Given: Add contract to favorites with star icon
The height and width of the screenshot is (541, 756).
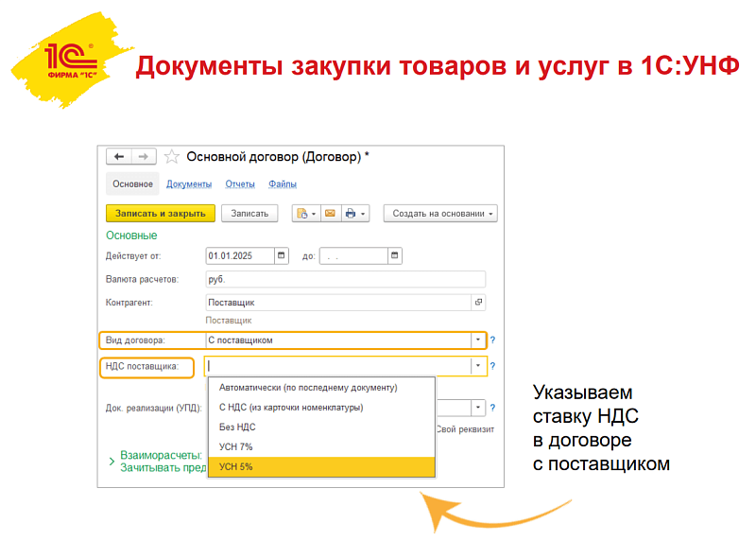Looking at the screenshot, I should [x=172, y=156].
